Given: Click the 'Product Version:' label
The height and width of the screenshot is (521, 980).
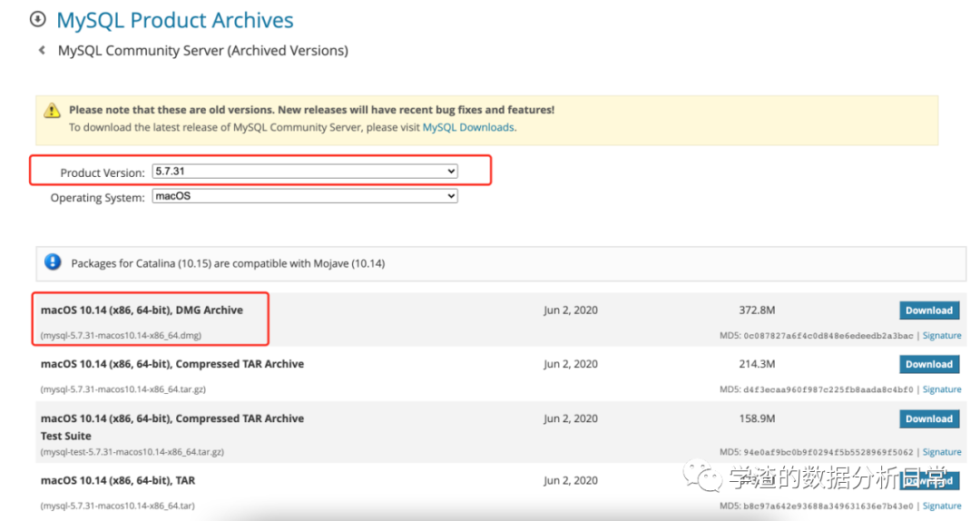Looking at the screenshot, I should coord(103,173).
